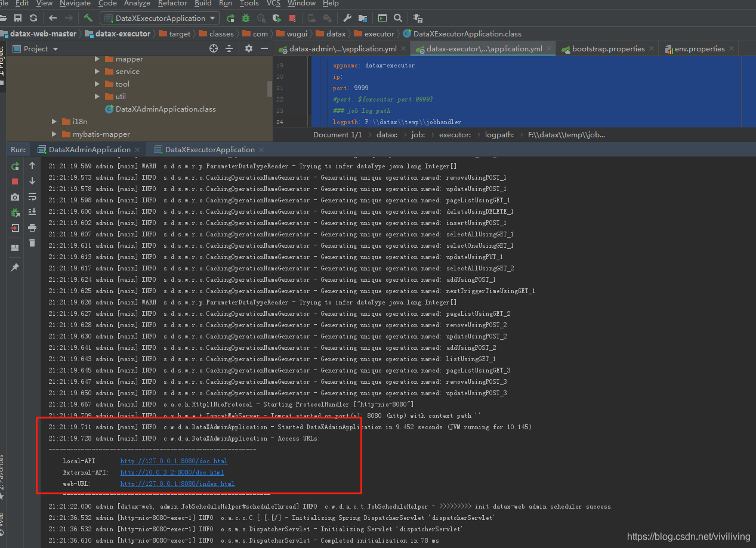This screenshot has height=548, width=756.
Task: Expand the mybatis-mapper node
Action: 54,134
